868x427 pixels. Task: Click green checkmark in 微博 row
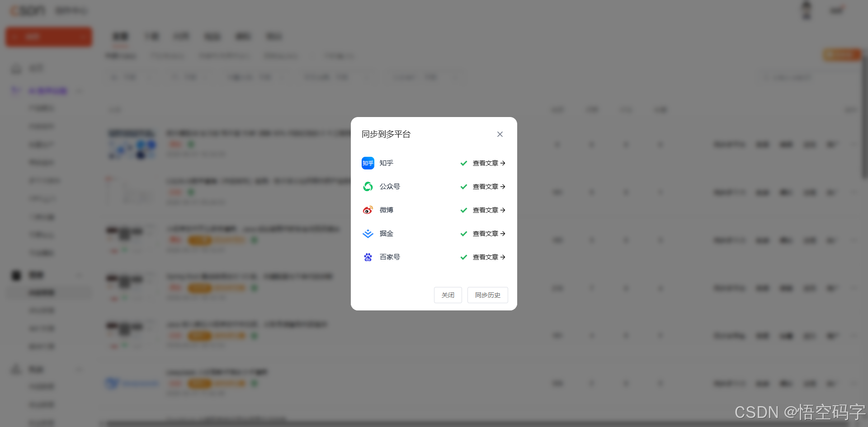tap(464, 210)
